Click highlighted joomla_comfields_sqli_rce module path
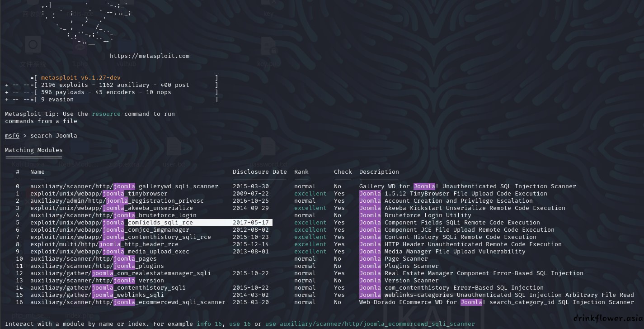 click(x=112, y=223)
